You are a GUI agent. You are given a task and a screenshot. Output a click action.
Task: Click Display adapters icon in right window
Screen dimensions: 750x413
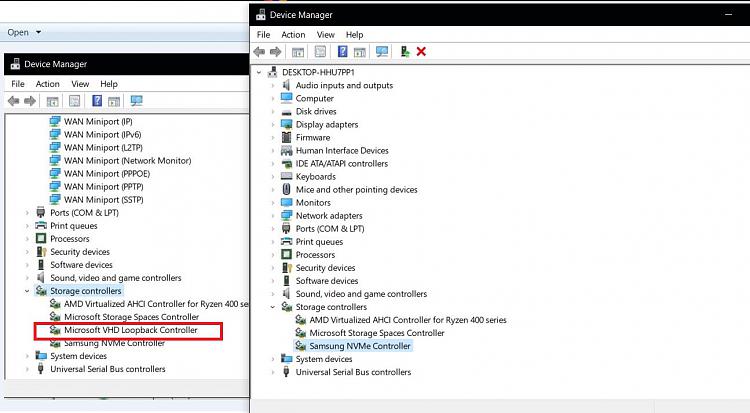pyautogui.click(x=286, y=124)
